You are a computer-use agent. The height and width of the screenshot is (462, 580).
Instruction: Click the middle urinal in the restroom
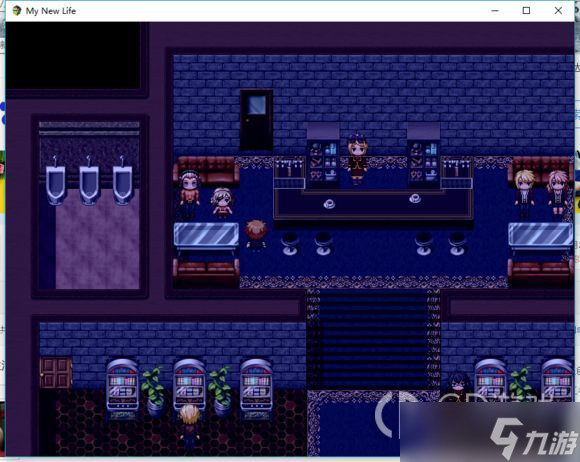[x=89, y=181]
